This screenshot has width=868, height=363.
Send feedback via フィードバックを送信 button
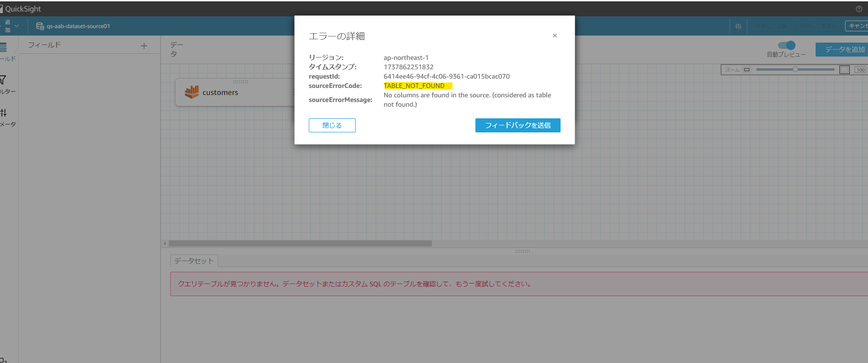click(518, 125)
